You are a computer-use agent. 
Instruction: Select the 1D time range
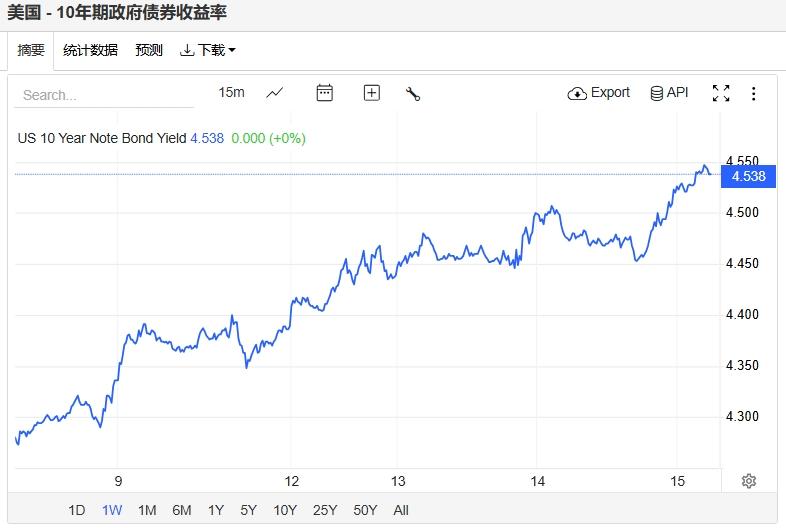pos(77,510)
